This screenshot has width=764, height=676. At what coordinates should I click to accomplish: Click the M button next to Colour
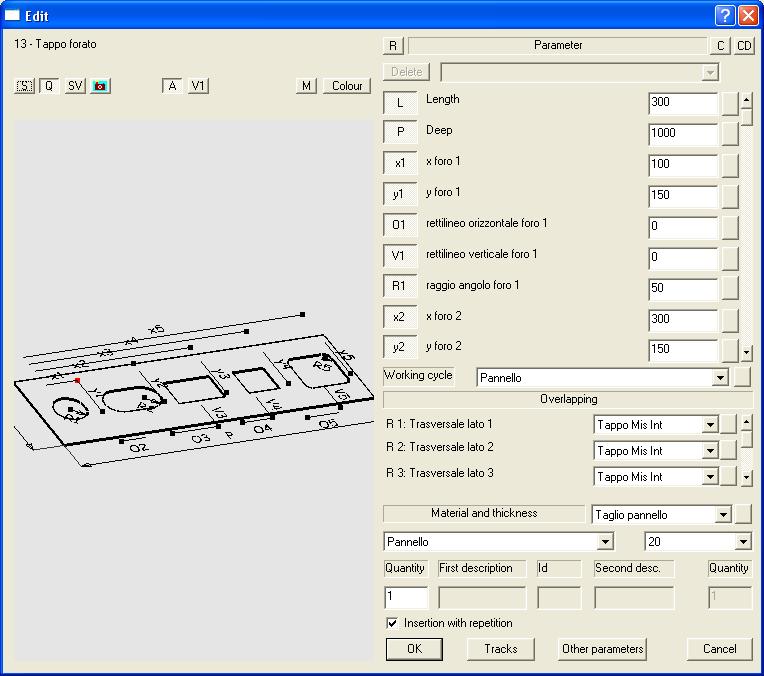pos(307,86)
